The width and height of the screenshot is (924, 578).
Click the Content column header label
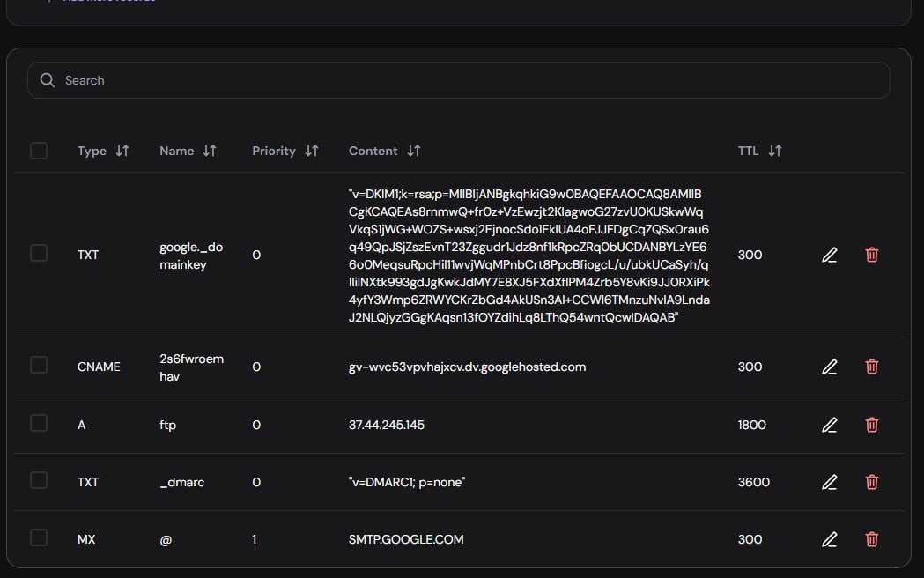[373, 151]
